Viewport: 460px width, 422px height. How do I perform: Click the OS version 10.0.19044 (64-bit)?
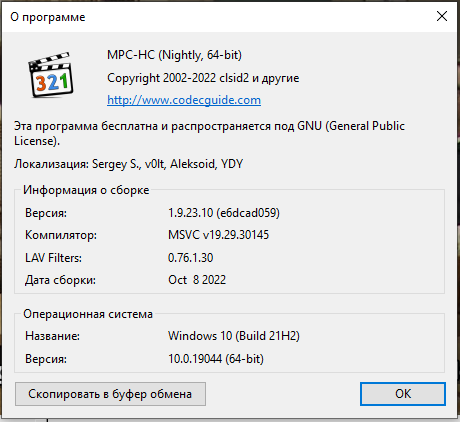(x=216, y=359)
